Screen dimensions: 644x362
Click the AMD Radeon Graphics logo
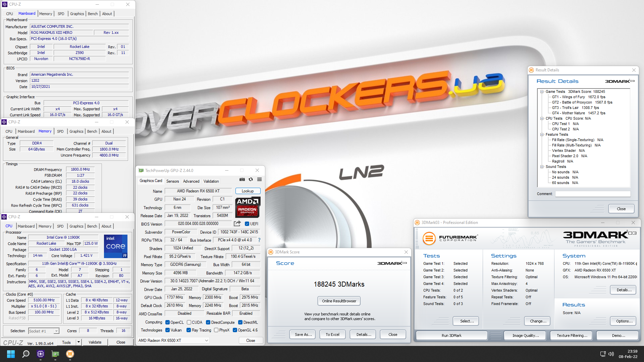(x=248, y=207)
